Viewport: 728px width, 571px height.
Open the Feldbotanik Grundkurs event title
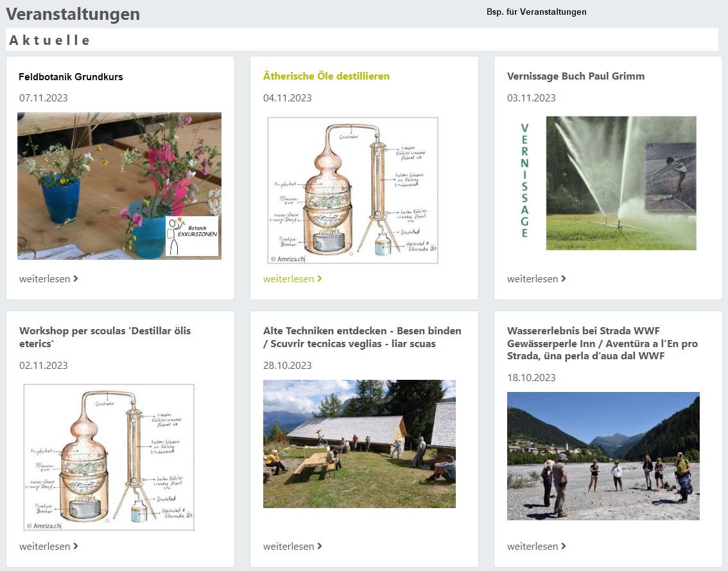coord(71,76)
